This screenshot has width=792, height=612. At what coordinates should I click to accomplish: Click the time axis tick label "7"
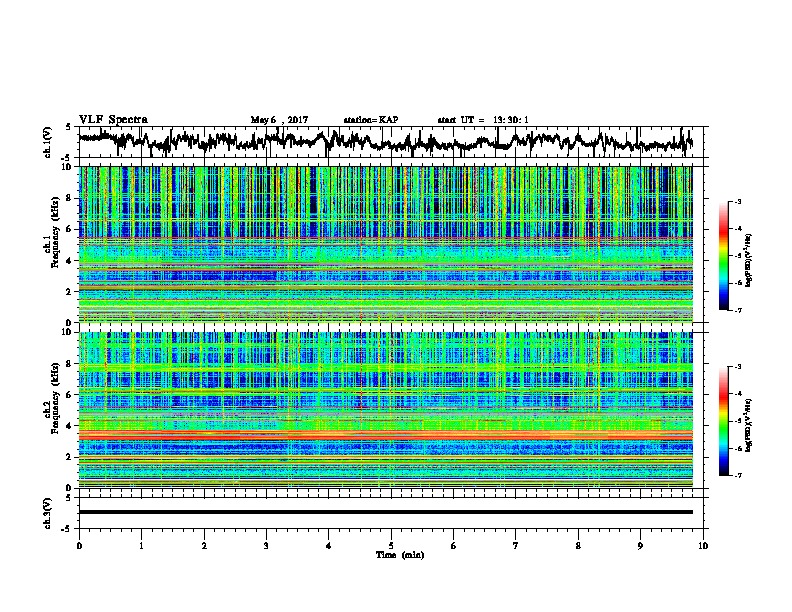(x=516, y=546)
